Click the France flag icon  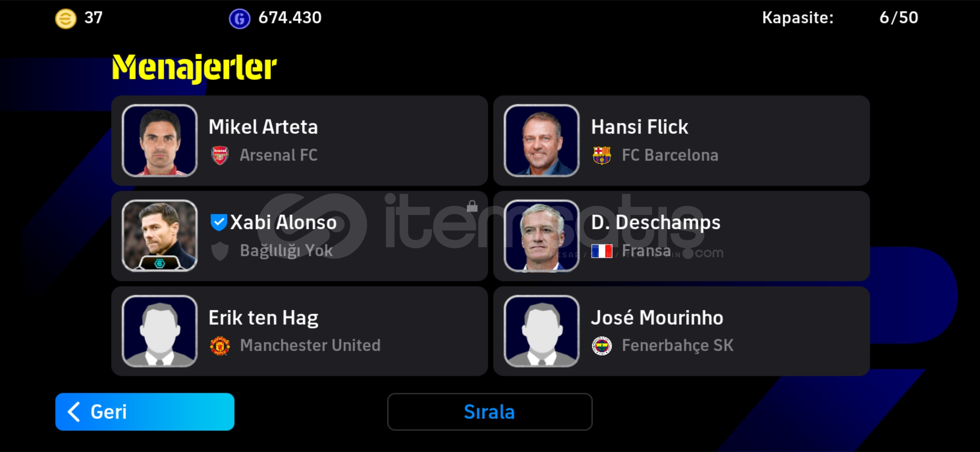[602, 251]
